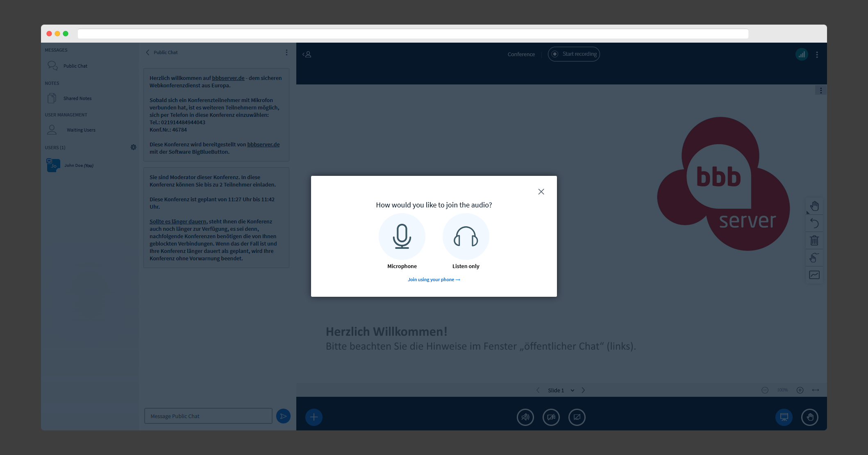
Task: Fit slide to width
Action: pyautogui.click(x=816, y=390)
